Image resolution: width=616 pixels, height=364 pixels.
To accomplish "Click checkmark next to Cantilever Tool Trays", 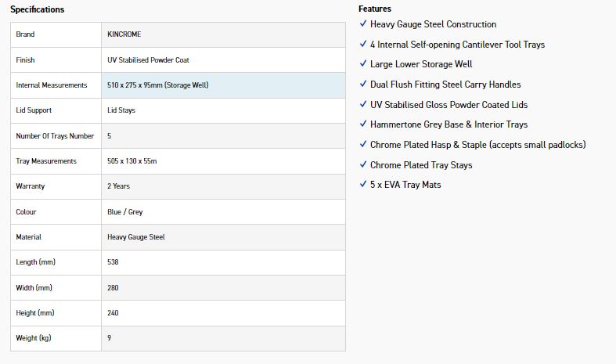I will (x=363, y=44).
